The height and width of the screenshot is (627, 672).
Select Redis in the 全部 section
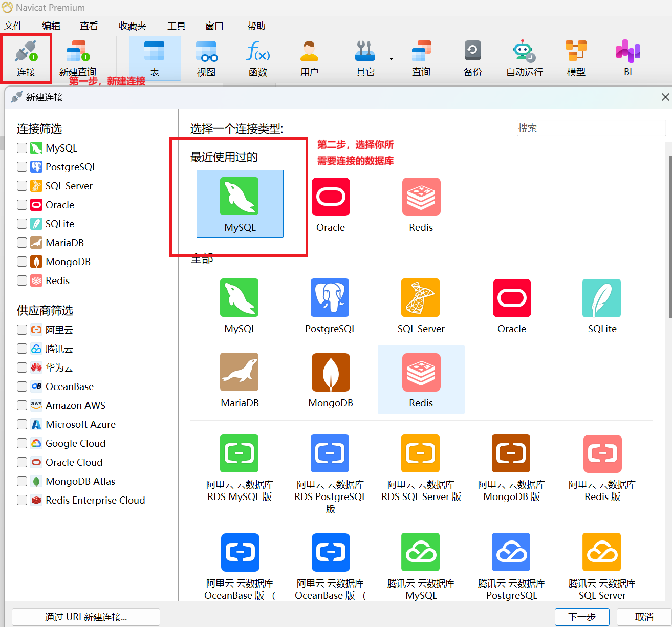421,380
